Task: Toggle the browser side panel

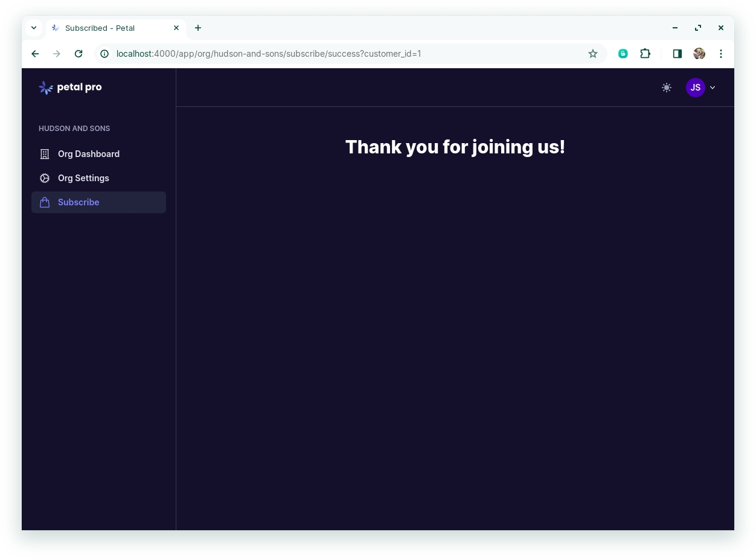Action: pyautogui.click(x=677, y=54)
